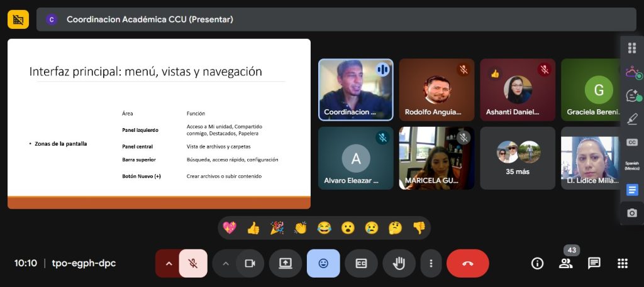Image resolution: width=644 pixels, height=287 pixels.
Task: Unmute the microphone button
Action: coord(193,263)
